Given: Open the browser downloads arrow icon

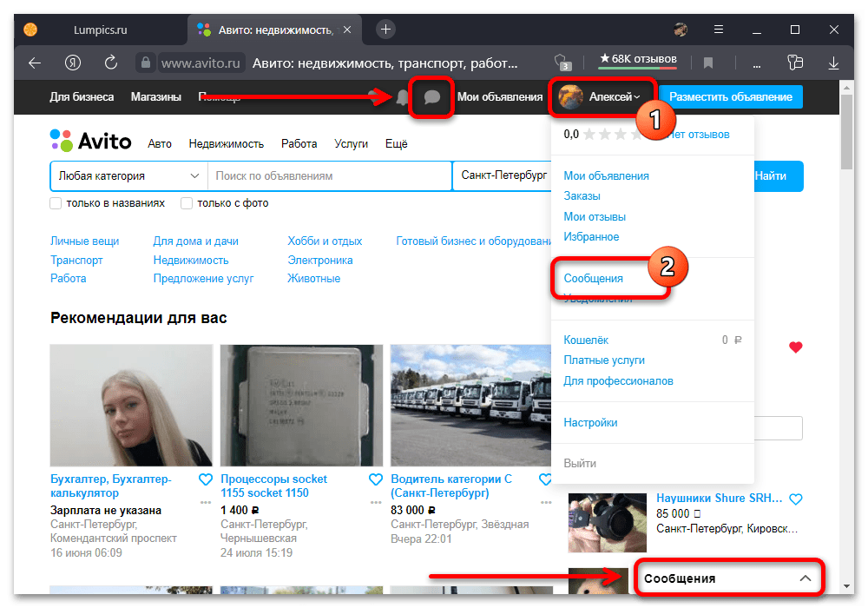Looking at the screenshot, I should pyautogui.click(x=833, y=63).
